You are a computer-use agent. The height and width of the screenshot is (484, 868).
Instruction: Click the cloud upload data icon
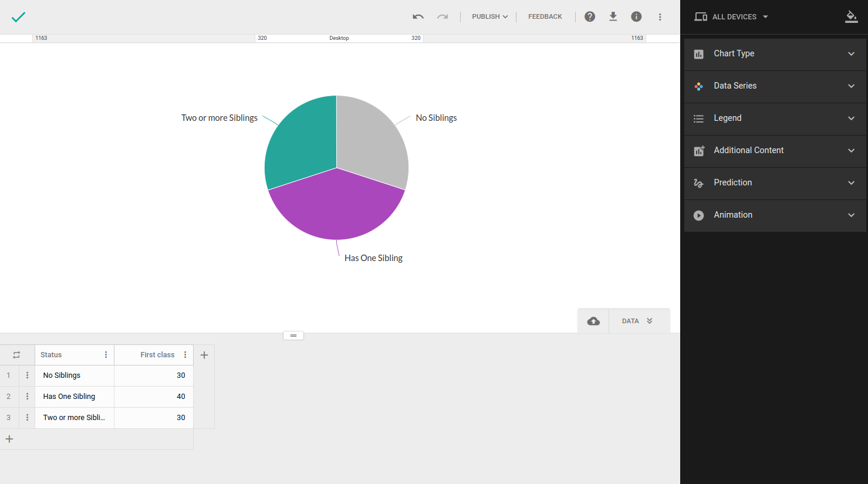pos(593,321)
